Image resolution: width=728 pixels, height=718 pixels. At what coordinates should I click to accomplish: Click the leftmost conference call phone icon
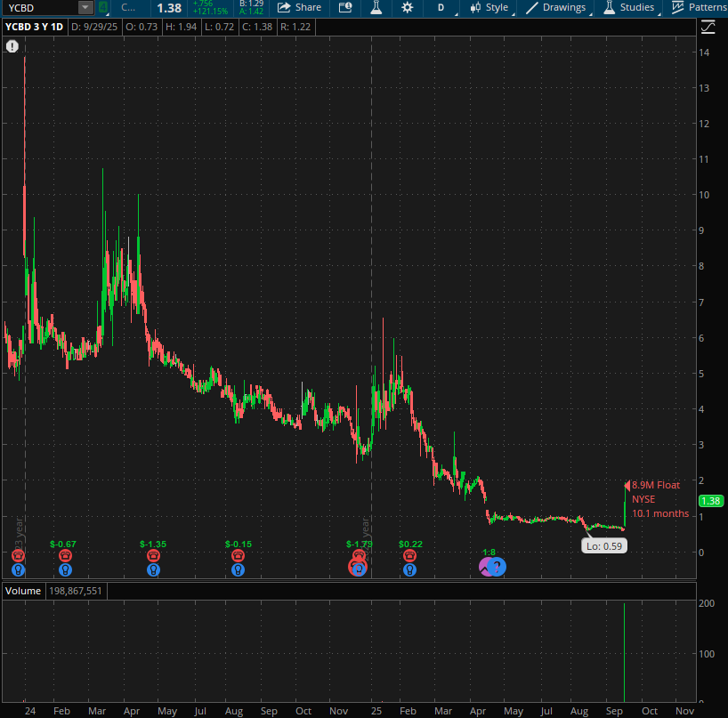point(18,555)
